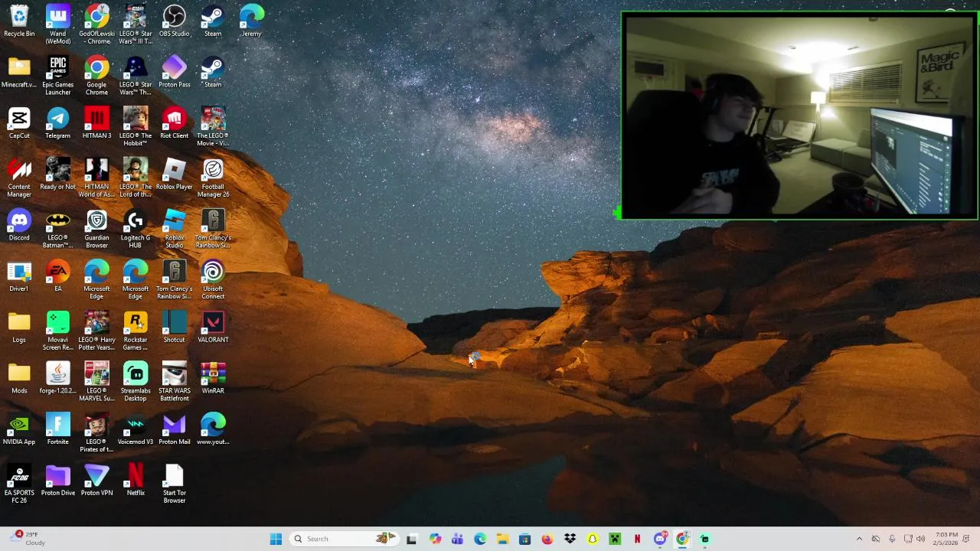The width and height of the screenshot is (980, 551).
Task: Open the Recycle Bin desktop icon
Action: 19,21
